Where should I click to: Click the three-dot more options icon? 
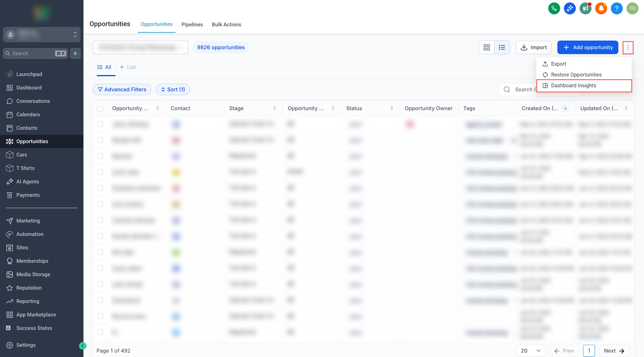[x=627, y=47]
